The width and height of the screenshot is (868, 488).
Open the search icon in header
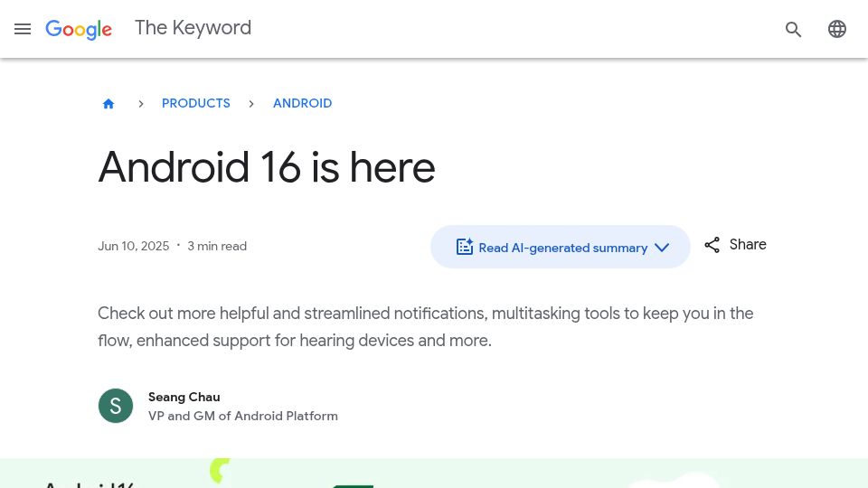point(793,29)
